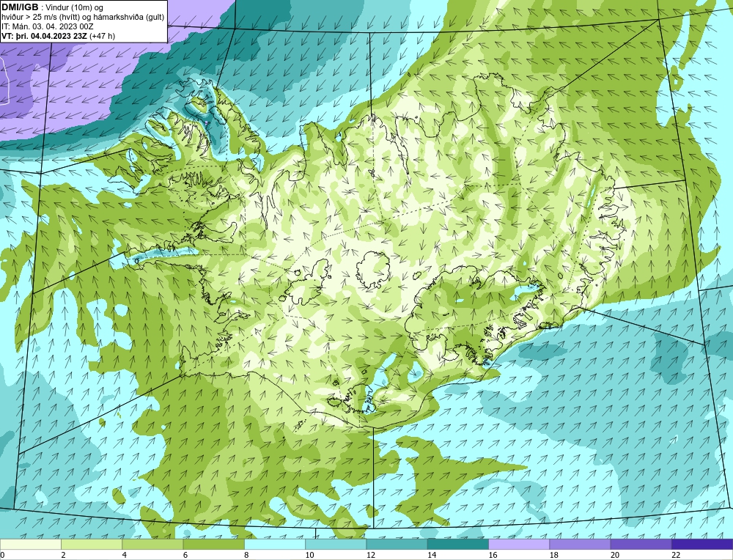Click the legend label '4'
The height and width of the screenshot is (560, 733).
click(125, 556)
